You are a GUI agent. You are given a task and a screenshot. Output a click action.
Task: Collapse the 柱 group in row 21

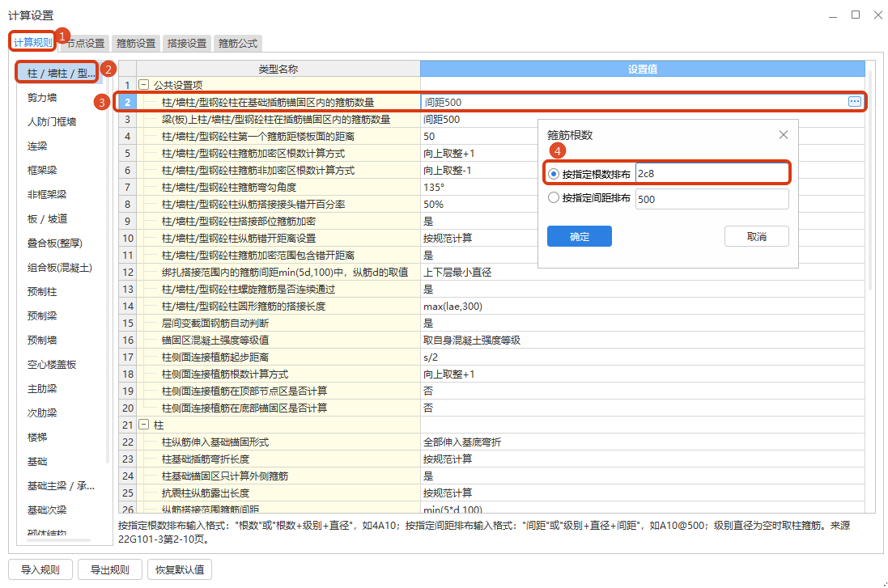tap(144, 425)
